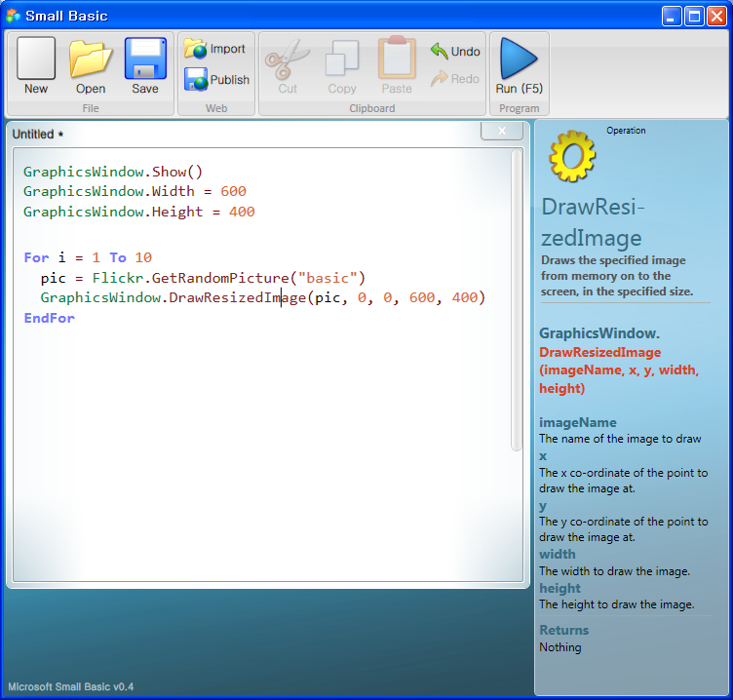Maximize the Small Basic window
Image resolution: width=733 pixels, height=700 pixels.
[694, 17]
